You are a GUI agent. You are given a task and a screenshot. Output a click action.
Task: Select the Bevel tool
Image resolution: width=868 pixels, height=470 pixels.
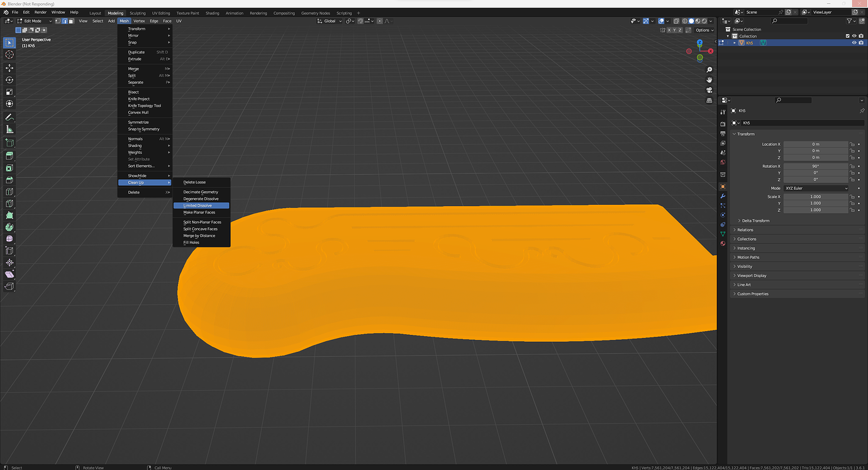click(x=9, y=180)
